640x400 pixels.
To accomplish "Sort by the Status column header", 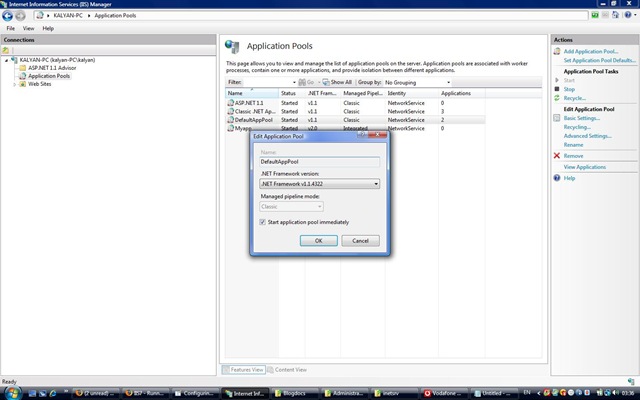I will pyautogui.click(x=292, y=93).
